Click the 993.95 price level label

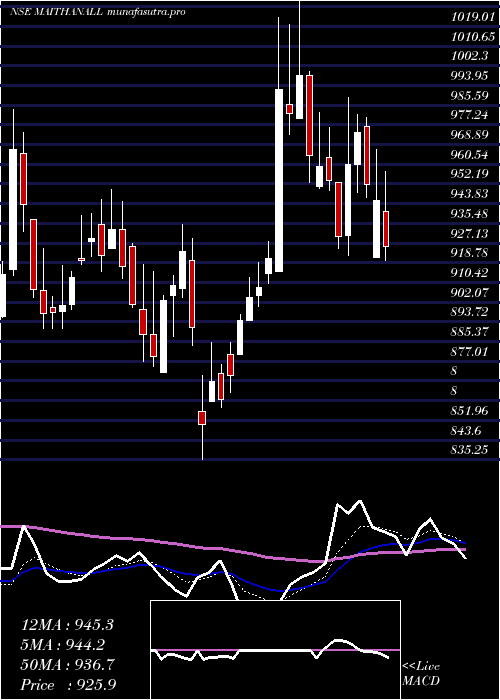point(469,76)
